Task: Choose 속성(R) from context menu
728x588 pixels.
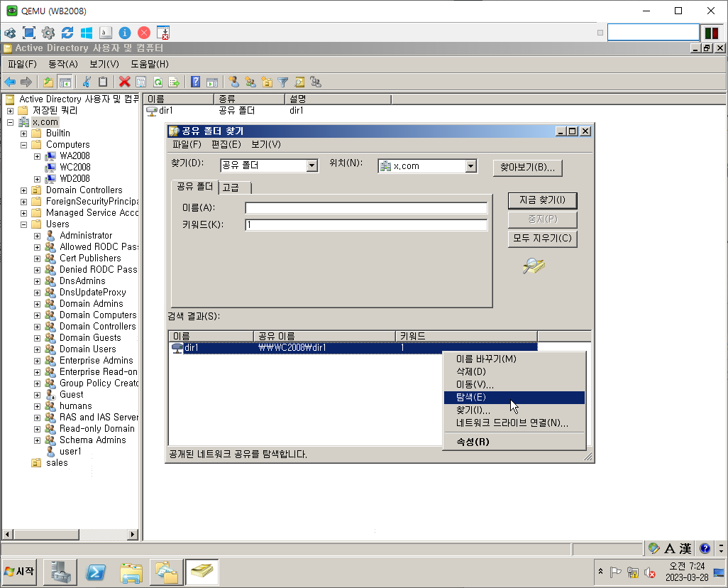Action: point(514,442)
